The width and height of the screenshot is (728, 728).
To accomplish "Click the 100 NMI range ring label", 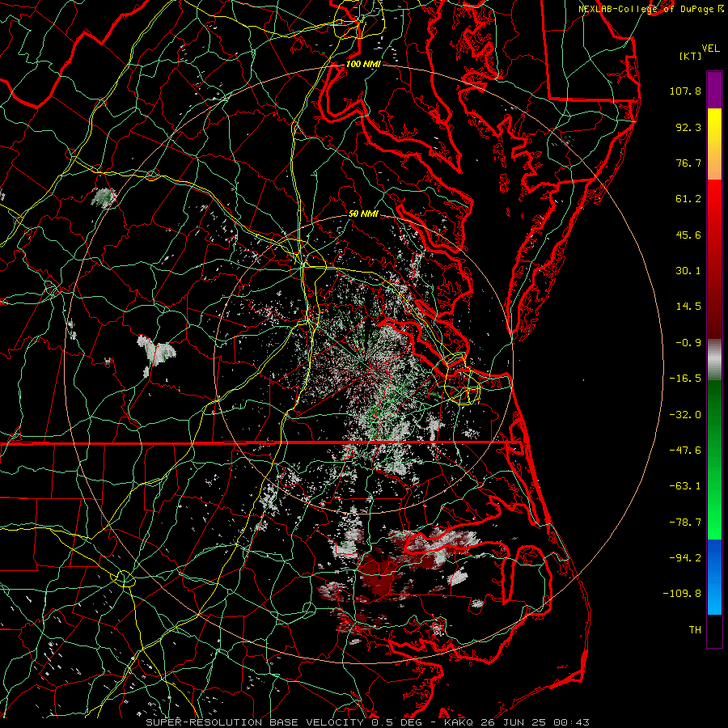I will pos(363,64).
